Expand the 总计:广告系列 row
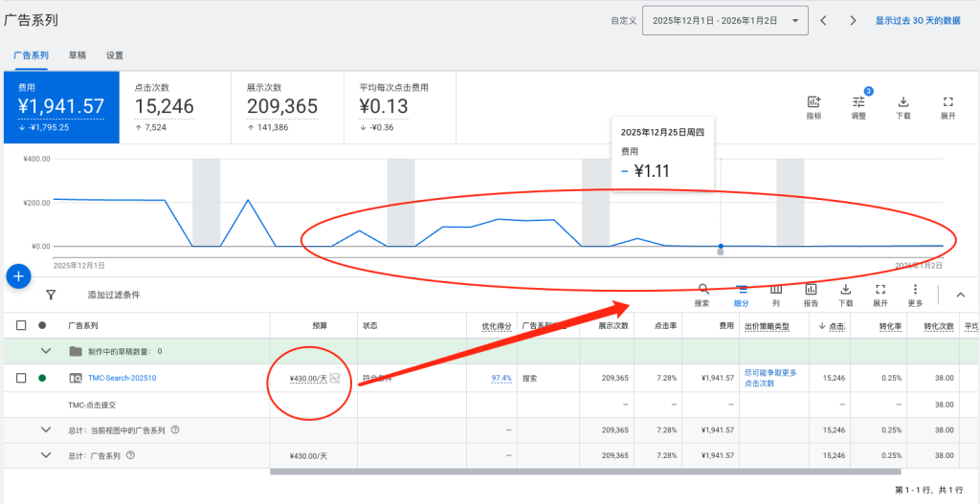The image size is (980, 504). point(46,455)
